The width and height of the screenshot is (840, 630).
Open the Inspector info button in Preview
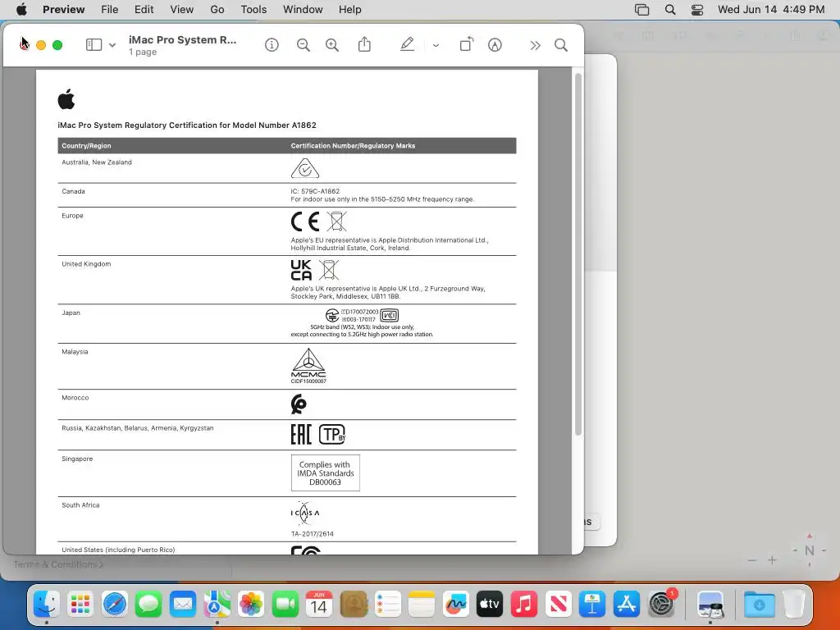(x=272, y=45)
